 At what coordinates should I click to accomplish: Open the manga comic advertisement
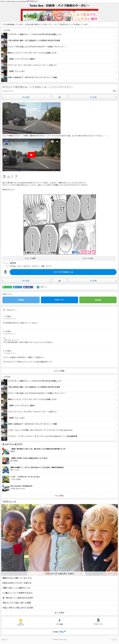pyautogui.click(x=60, y=224)
